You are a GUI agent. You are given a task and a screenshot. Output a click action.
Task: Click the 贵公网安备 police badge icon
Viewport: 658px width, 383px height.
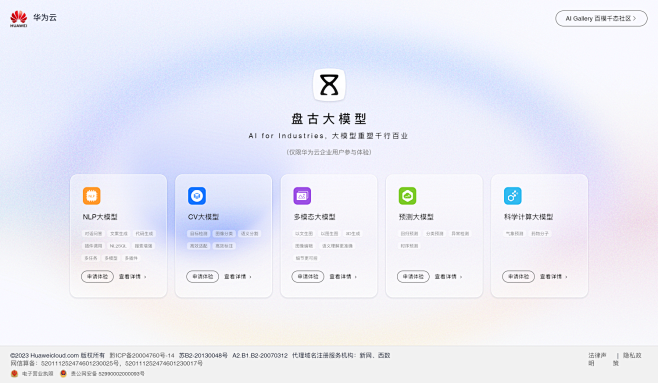(63, 373)
